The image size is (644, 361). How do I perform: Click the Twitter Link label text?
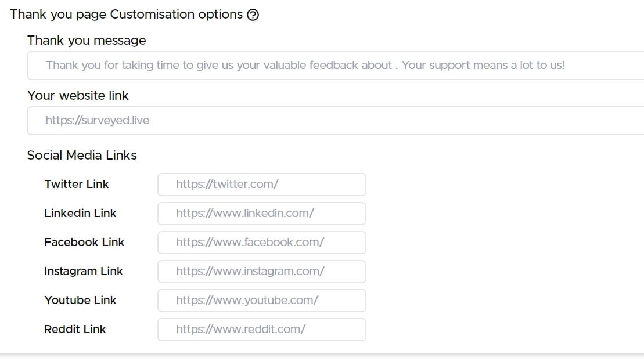click(76, 184)
